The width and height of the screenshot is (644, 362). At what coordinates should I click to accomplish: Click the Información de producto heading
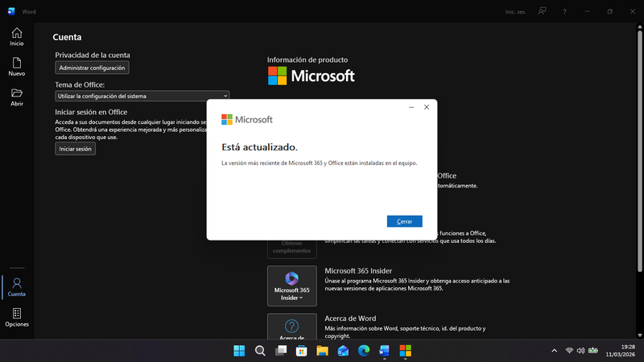308,60
